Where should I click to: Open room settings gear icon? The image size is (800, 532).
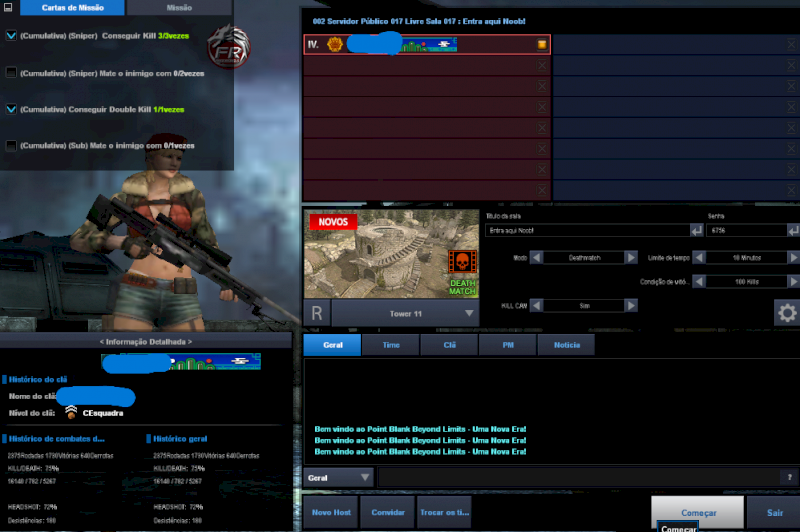(787, 312)
